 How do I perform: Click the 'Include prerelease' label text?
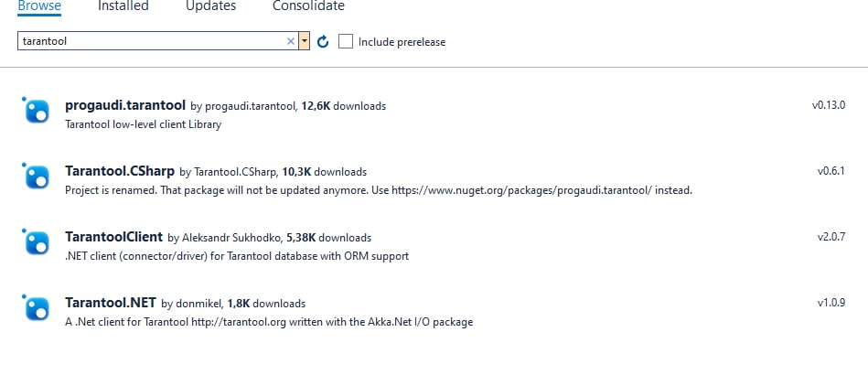point(402,42)
